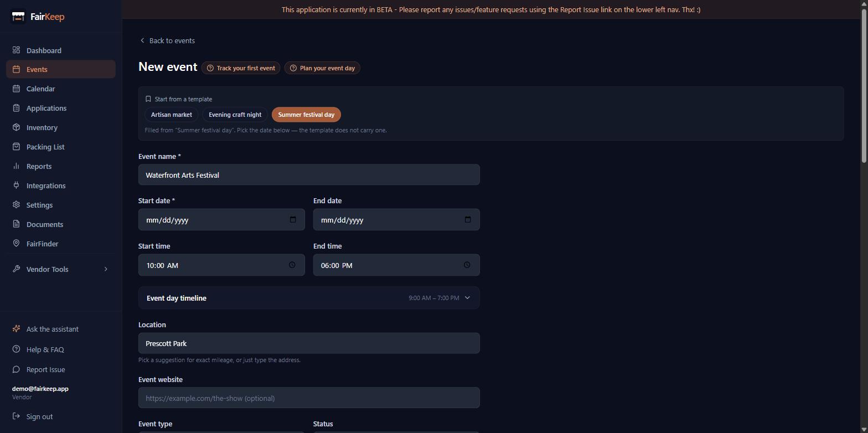Open Documents in sidebar
This screenshot has width=868, height=433.
tap(61, 224)
